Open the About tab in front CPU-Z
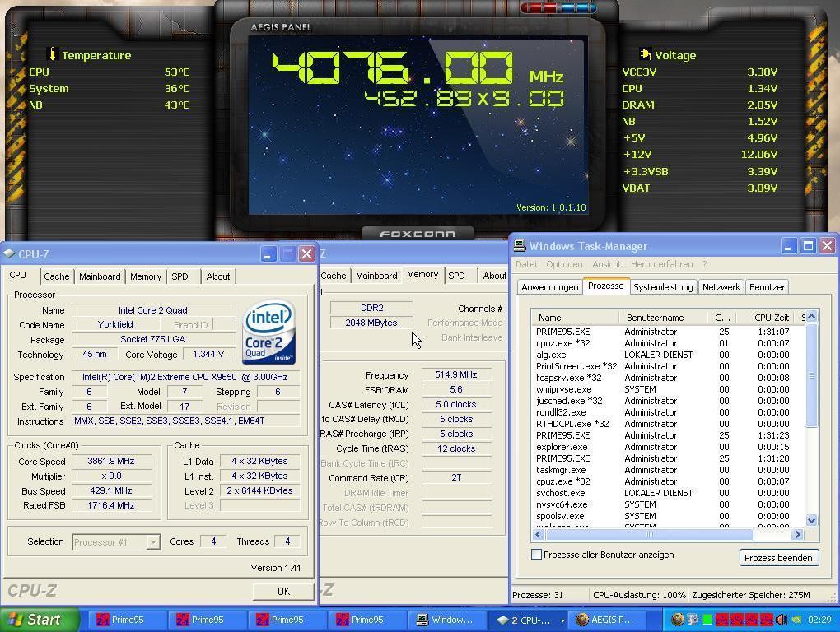 [x=218, y=276]
